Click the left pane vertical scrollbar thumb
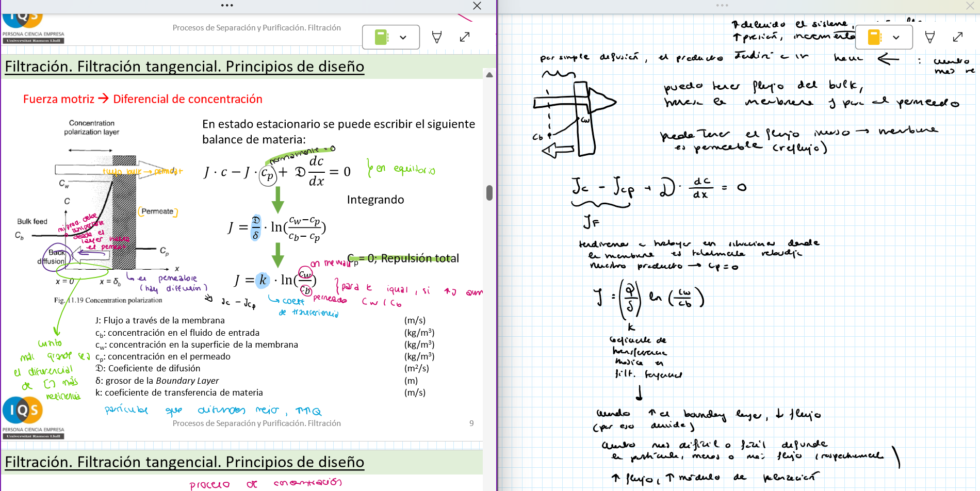The image size is (980, 491). (489, 192)
